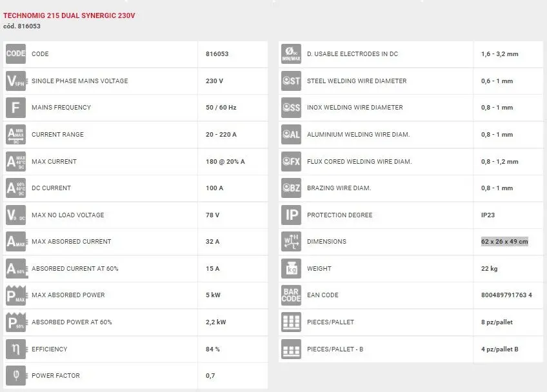Click the power factor phi icon
This screenshot has width=547, height=392.
pos(15,376)
